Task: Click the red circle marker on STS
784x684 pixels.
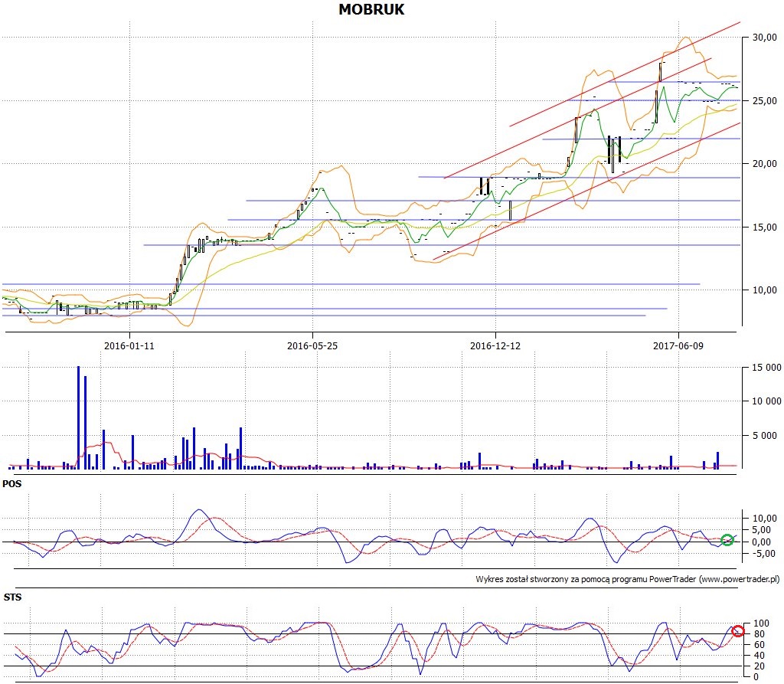Action: point(738,631)
